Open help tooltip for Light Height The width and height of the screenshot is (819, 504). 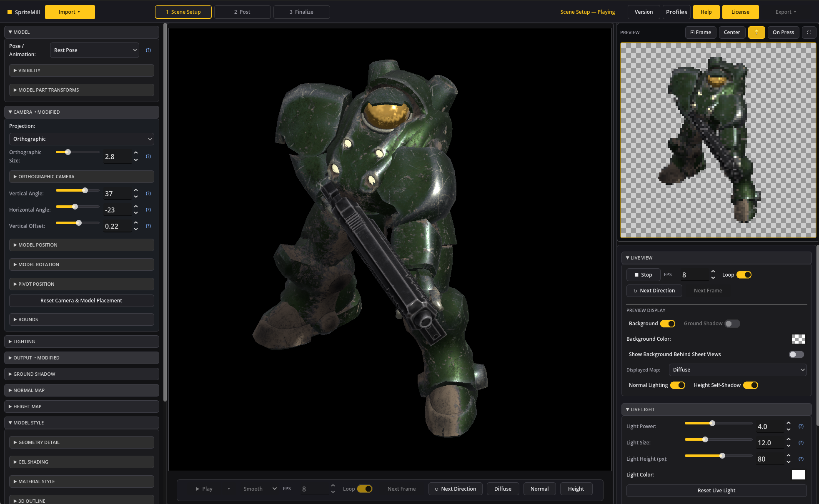(x=801, y=459)
